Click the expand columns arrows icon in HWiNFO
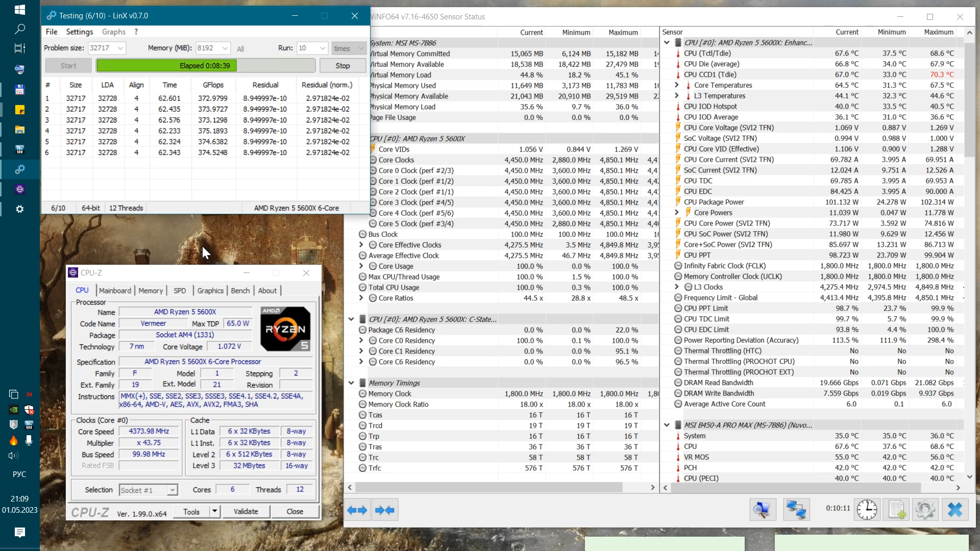The height and width of the screenshot is (551, 980). click(x=357, y=510)
